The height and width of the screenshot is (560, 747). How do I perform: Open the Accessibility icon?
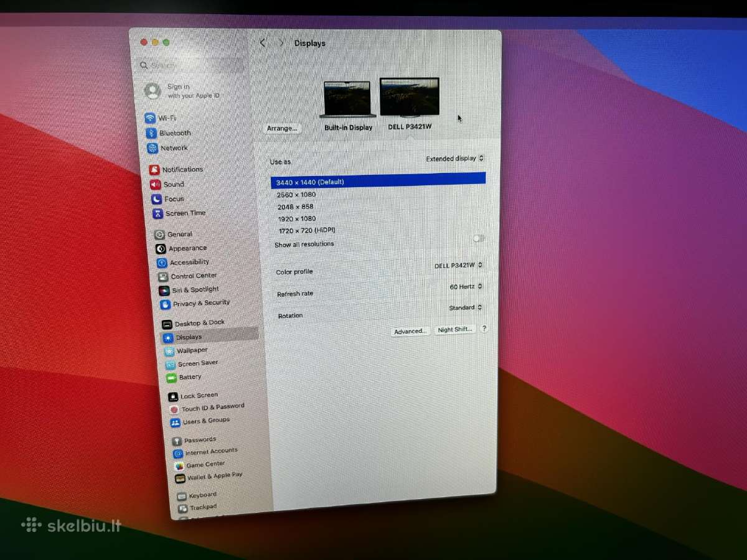[x=162, y=263]
